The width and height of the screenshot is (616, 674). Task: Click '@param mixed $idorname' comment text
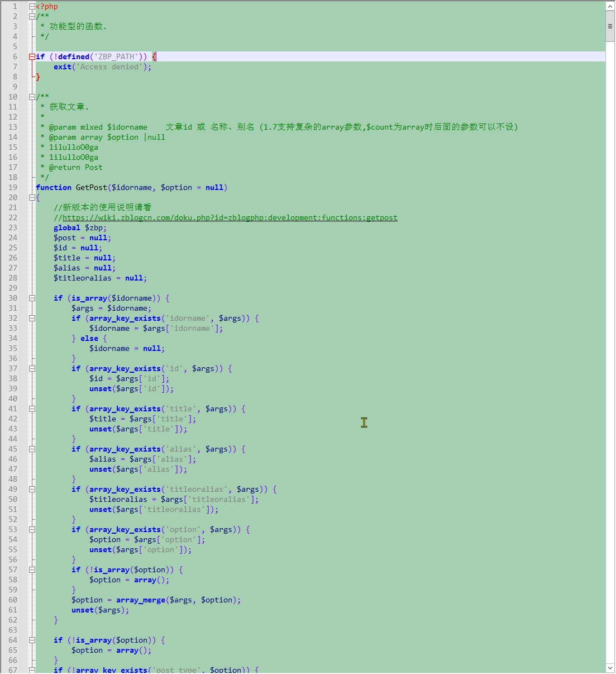tap(98, 127)
